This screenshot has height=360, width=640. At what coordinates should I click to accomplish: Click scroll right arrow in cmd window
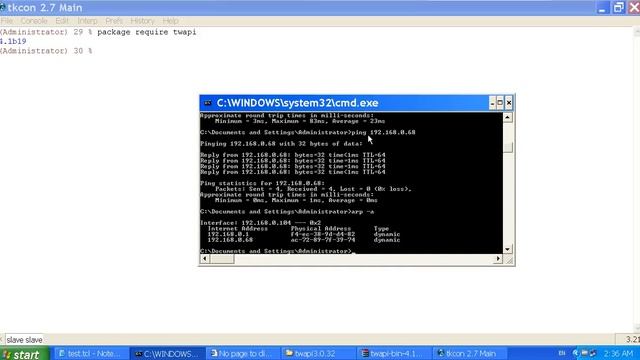tap(498, 259)
